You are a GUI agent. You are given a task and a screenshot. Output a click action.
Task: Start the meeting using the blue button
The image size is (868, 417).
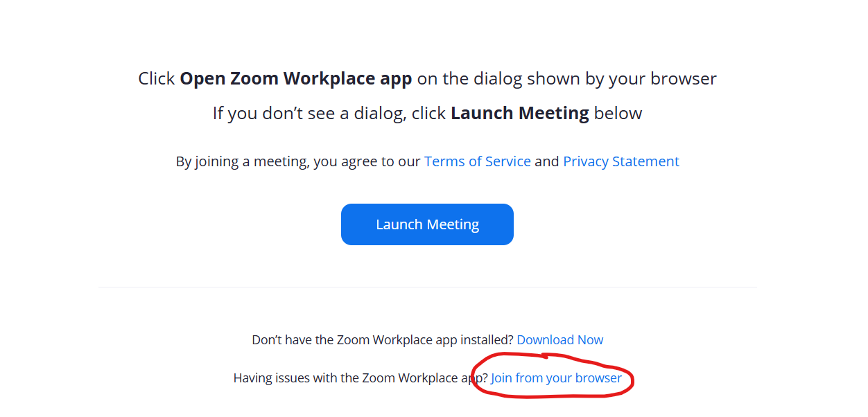[x=427, y=224]
